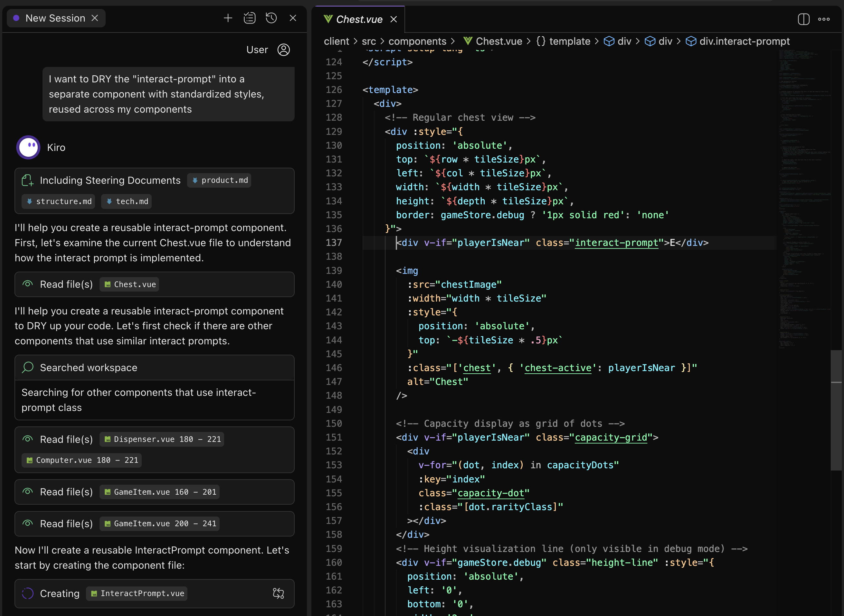The width and height of the screenshot is (844, 616).
Task: Click the diff icon beside Creating InteractPrompt.vue
Action: 278,593
